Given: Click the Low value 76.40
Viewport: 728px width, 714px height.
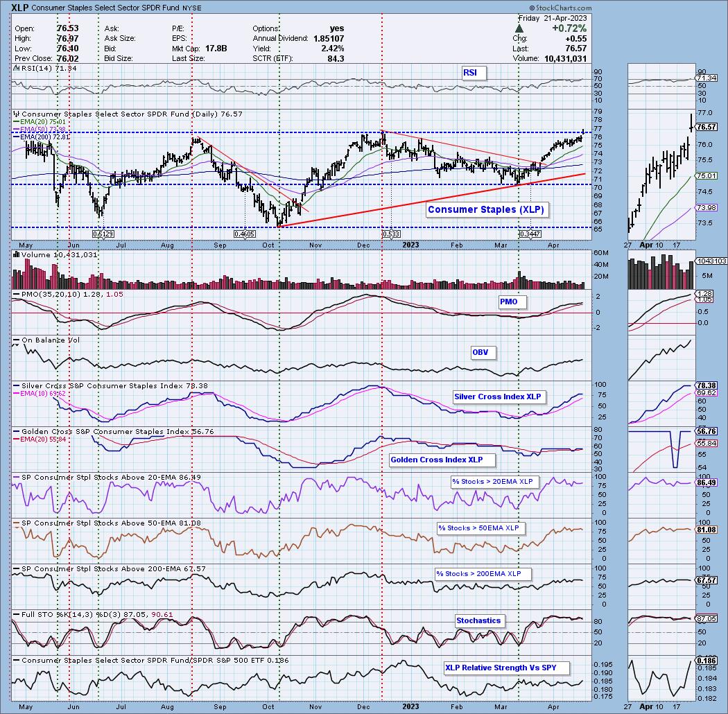Looking at the screenshot, I should (x=67, y=49).
